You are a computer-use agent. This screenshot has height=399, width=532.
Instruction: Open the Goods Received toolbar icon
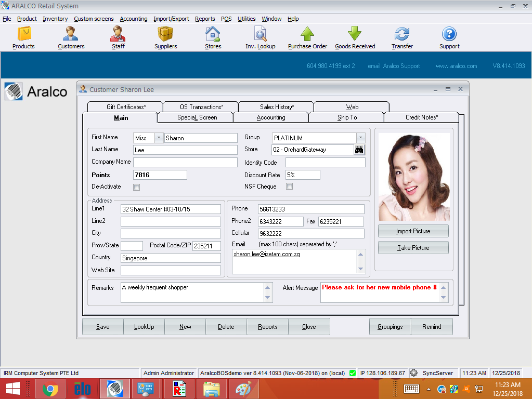coord(355,37)
